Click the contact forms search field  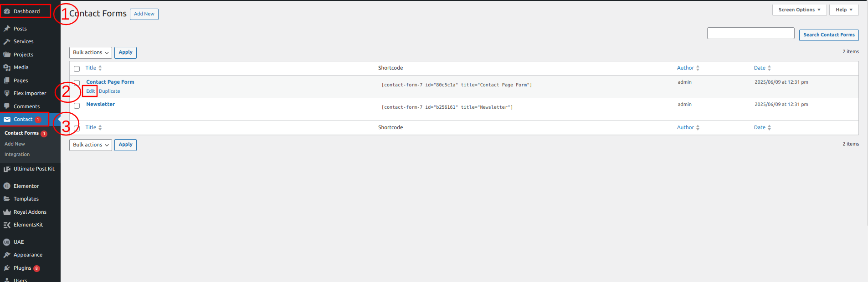pos(750,33)
